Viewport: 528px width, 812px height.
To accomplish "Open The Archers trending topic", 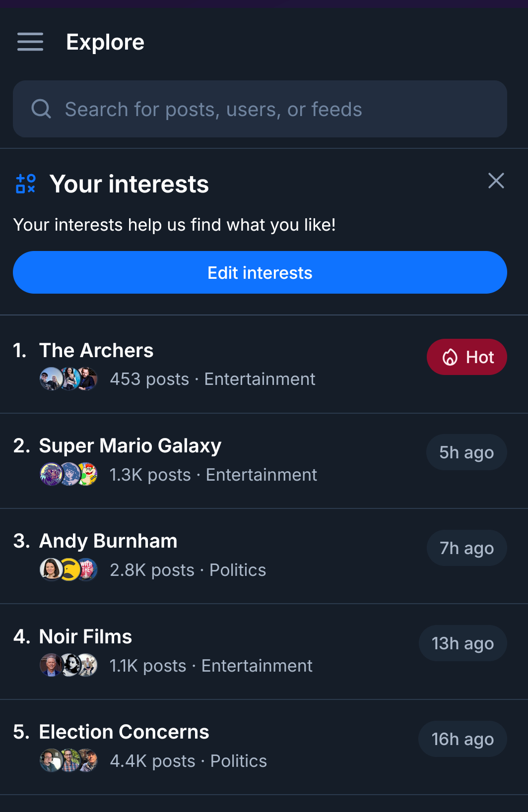I will click(96, 351).
